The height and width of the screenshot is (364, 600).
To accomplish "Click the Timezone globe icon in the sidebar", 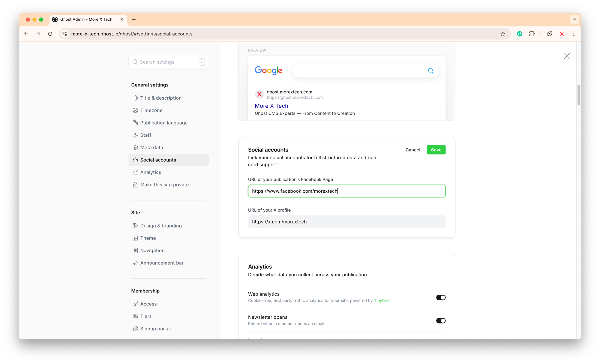I will [135, 110].
